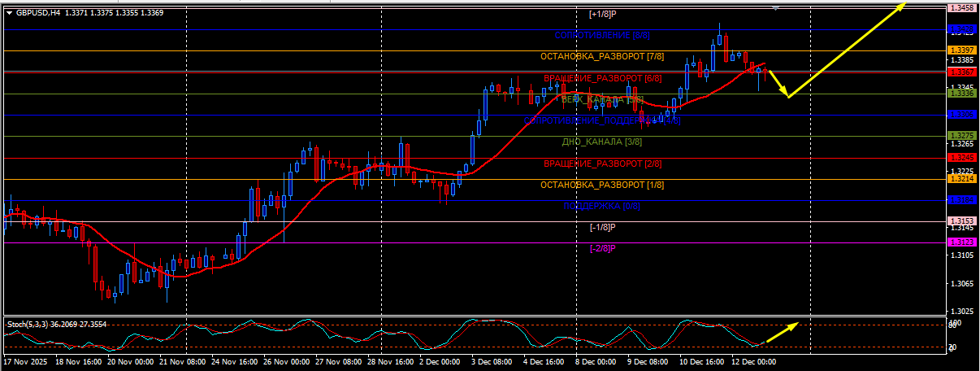Click the 9 Dec 08:00 time label

(648, 360)
